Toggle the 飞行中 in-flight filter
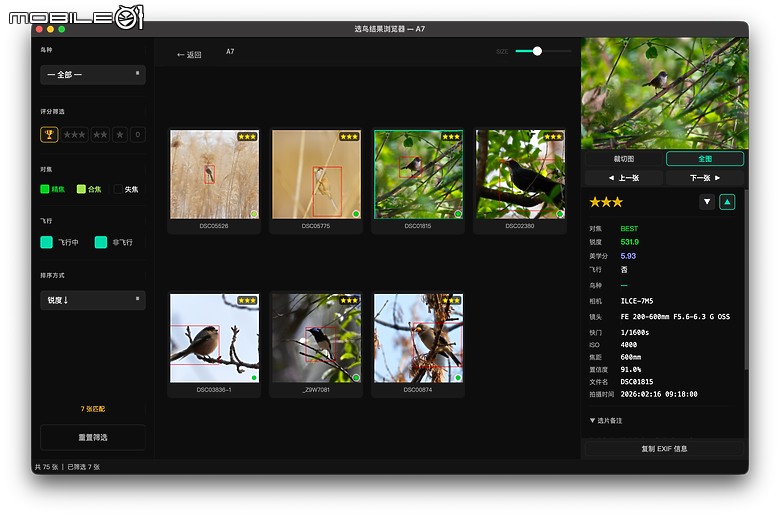Image resolution: width=780 pixels, height=516 pixels. pos(46,242)
